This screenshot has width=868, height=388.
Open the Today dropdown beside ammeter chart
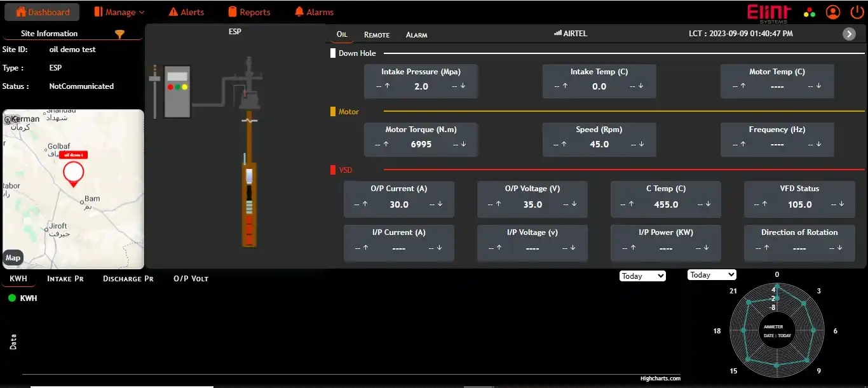pos(711,275)
